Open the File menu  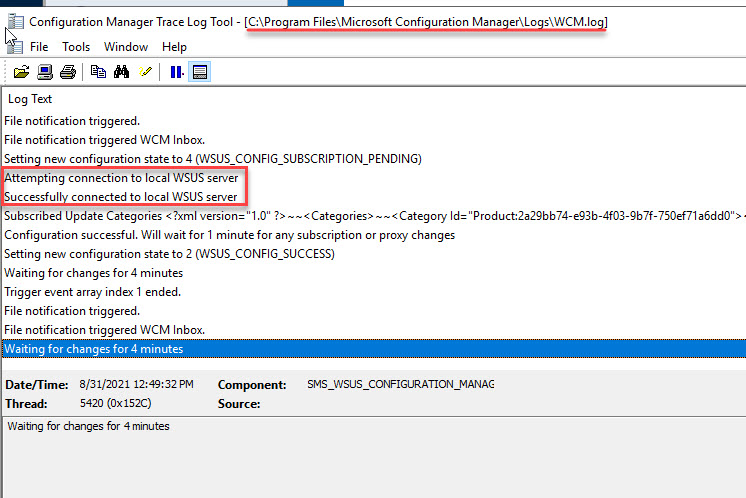pos(39,47)
